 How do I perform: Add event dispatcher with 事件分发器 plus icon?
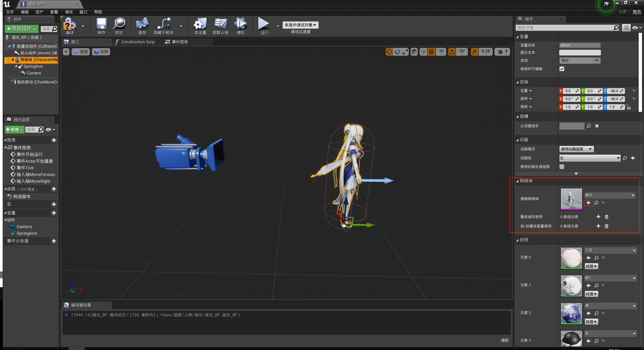click(54, 241)
